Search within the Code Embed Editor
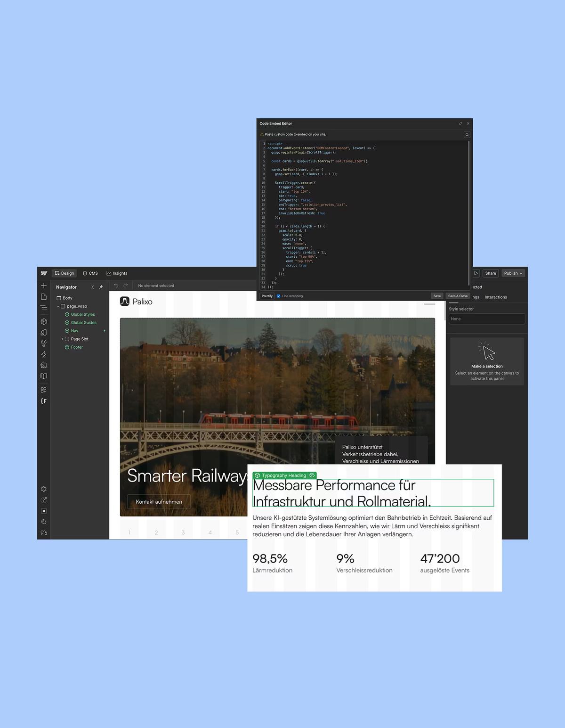This screenshot has width=565, height=728. (x=467, y=135)
